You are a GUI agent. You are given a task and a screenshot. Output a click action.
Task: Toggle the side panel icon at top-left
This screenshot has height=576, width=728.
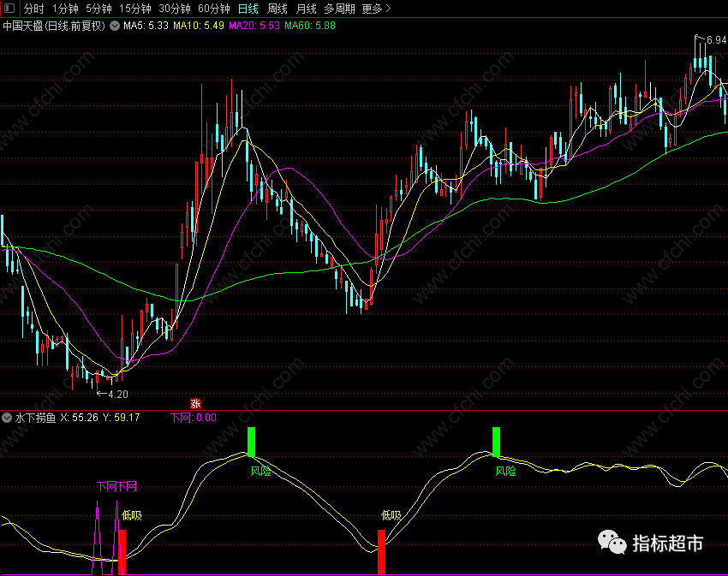click(9, 9)
